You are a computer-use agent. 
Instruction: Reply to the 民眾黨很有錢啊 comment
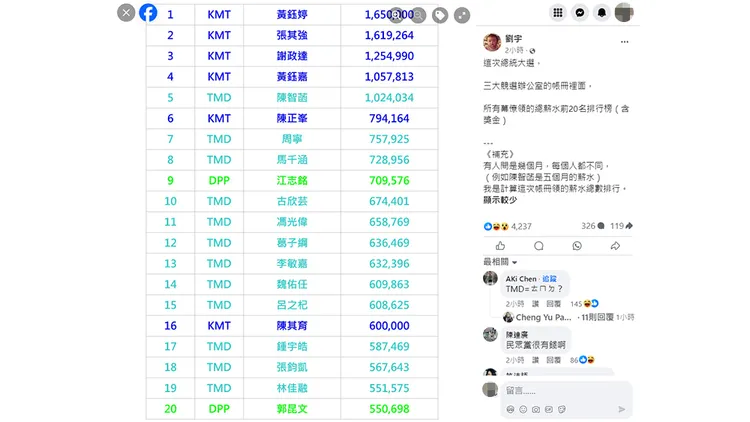[553, 360]
